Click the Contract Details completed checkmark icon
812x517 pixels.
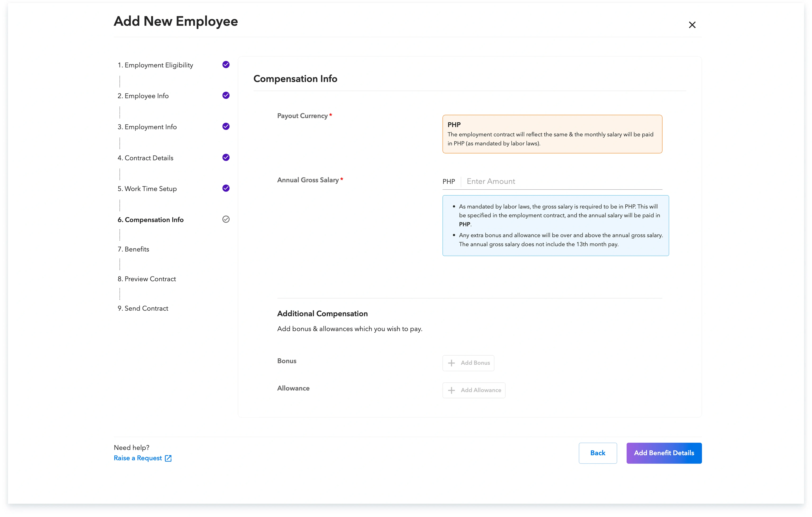(226, 157)
